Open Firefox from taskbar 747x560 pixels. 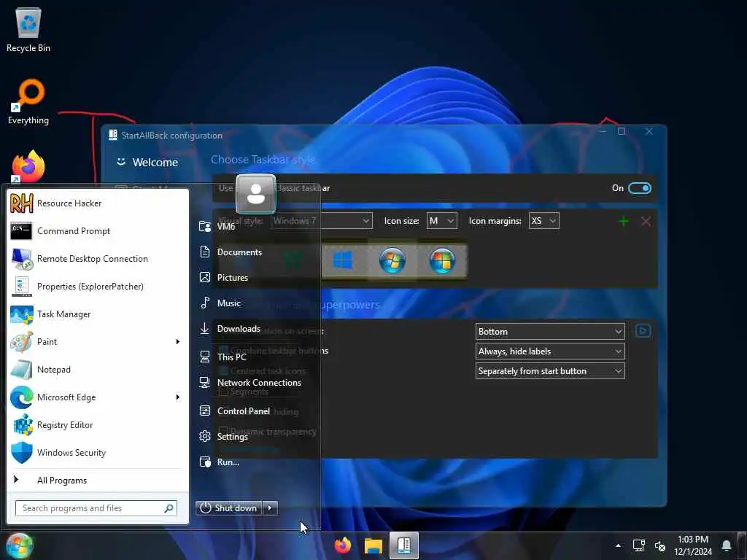[x=343, y=545]
